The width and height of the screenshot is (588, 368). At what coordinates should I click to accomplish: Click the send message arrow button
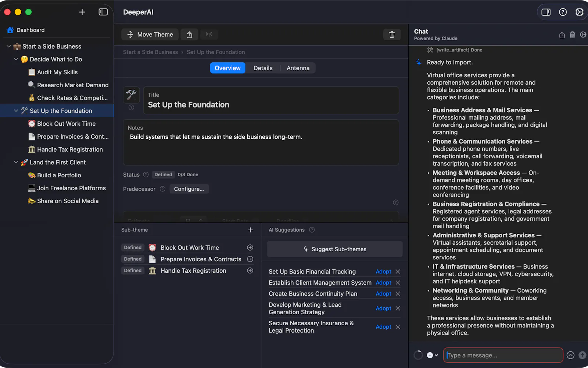(582, 355)
